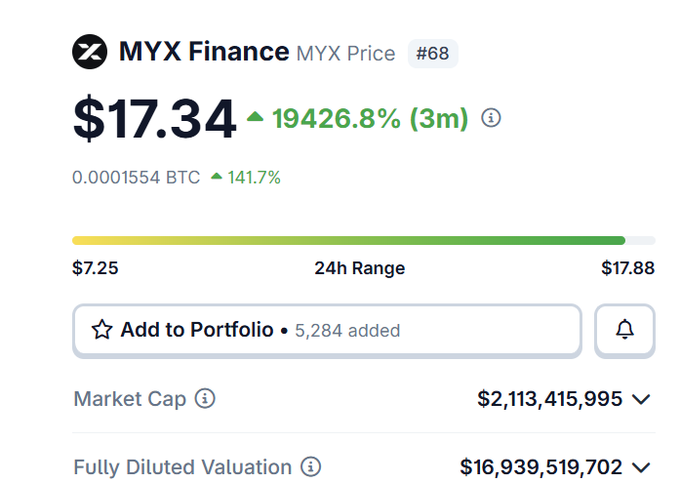This screenshot has height=483, width=680.
Task: Click the small up arrow beside 141.7%
Action: [216, 176]
